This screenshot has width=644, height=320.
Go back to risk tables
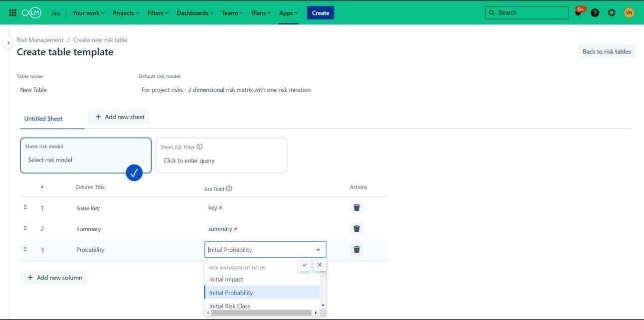(607, 51)
